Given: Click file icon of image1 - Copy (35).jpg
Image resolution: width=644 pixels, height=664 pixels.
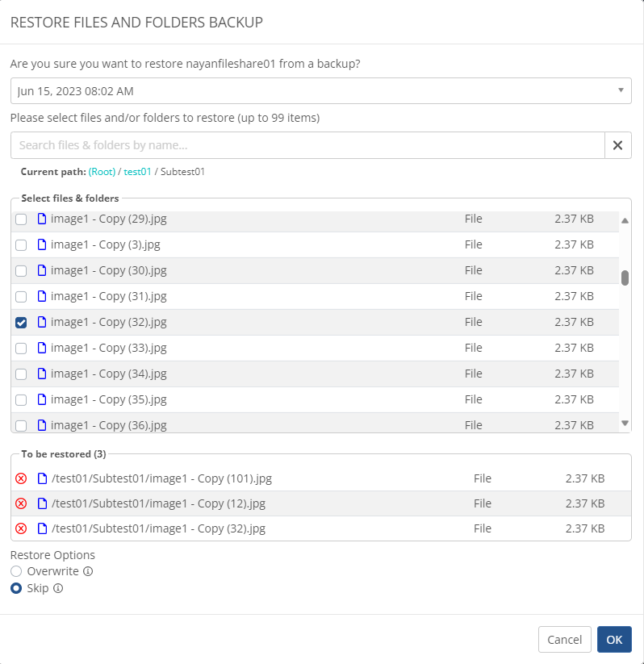Looking at the screenshot, I should tap(42, 399).
